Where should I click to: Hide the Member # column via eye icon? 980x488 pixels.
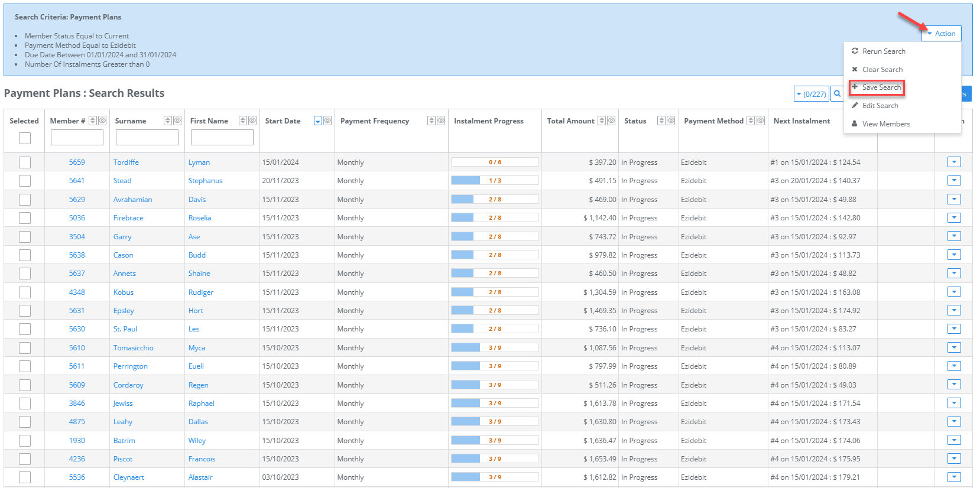click(102, 121)
